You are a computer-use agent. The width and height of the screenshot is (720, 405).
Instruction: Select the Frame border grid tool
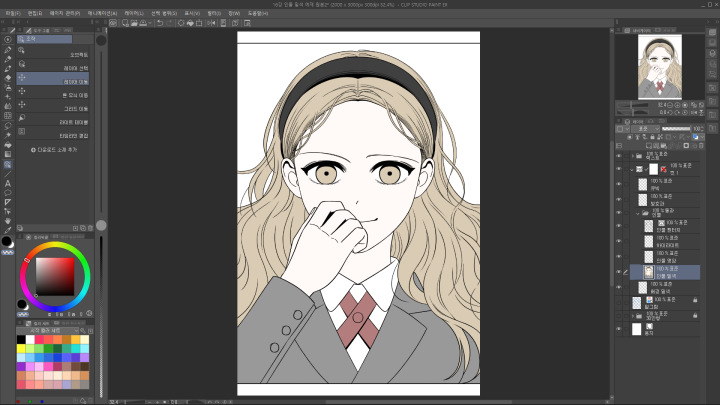pyautogui.click(x=8, y=116)
